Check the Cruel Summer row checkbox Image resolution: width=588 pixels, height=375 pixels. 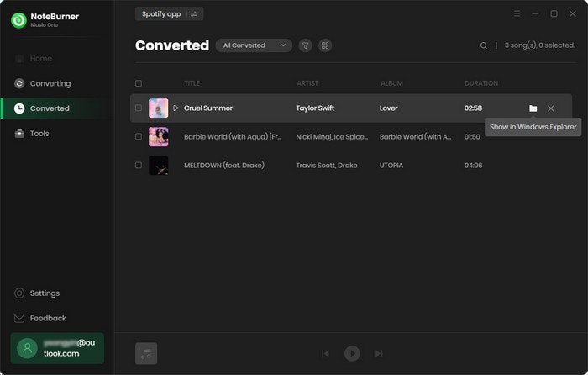pyautogui.click(x=139, y=108)
